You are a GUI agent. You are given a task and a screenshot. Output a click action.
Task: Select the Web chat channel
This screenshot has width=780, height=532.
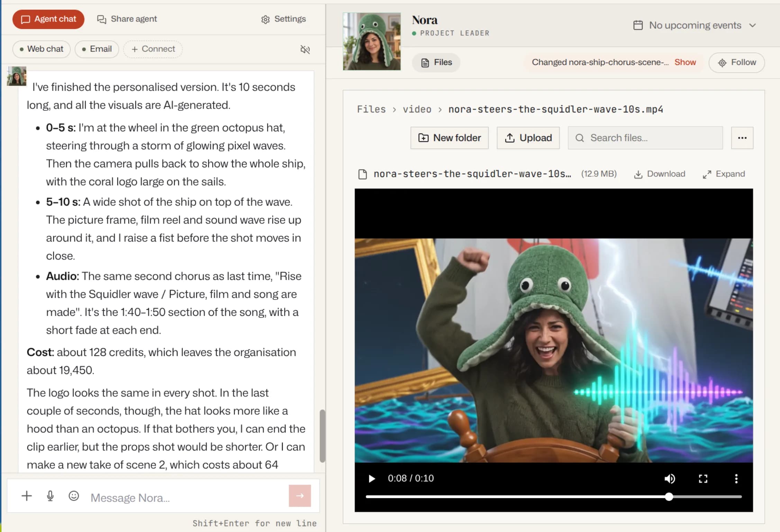click(42, 49)
